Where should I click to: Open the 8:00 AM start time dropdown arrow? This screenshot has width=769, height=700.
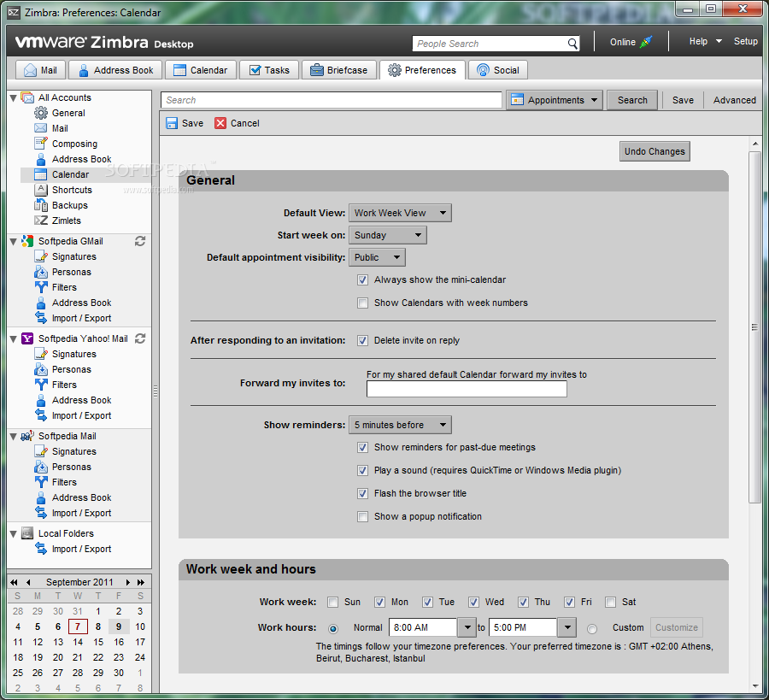coord(467,627)
